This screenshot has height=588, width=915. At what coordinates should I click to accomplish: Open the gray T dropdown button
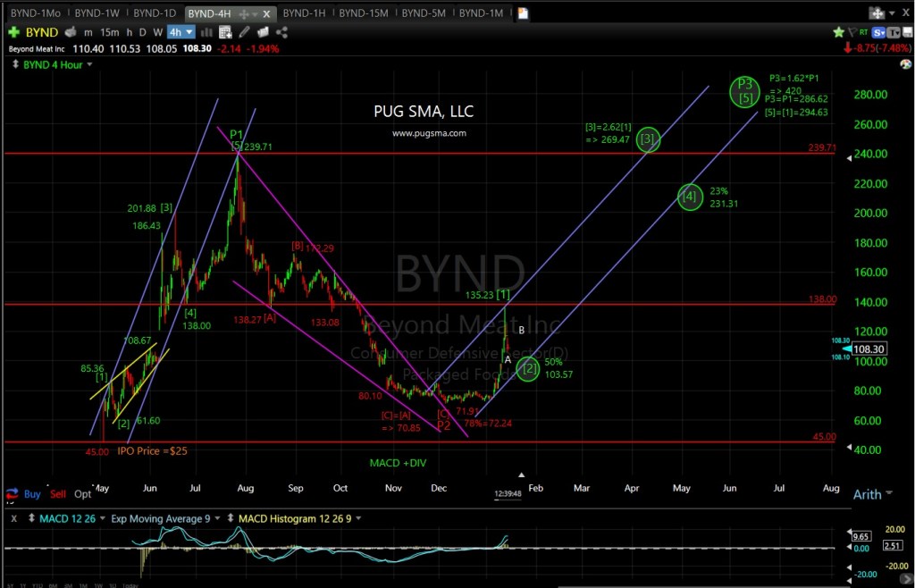[894, 33]
